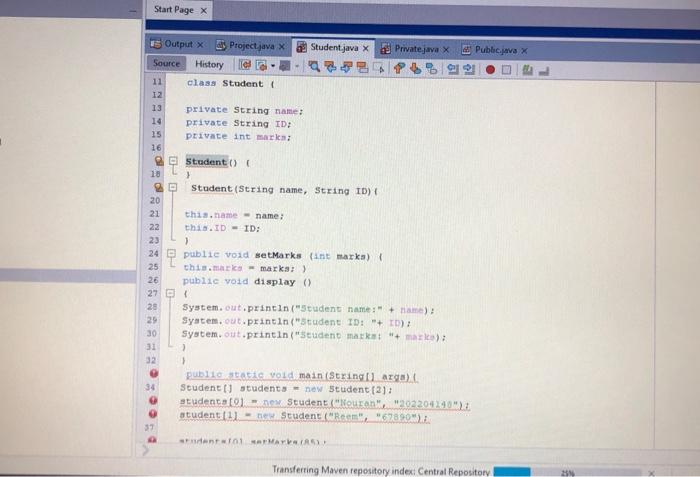
Task: Close the Project.java tab
Action: [x=282, y=46]
